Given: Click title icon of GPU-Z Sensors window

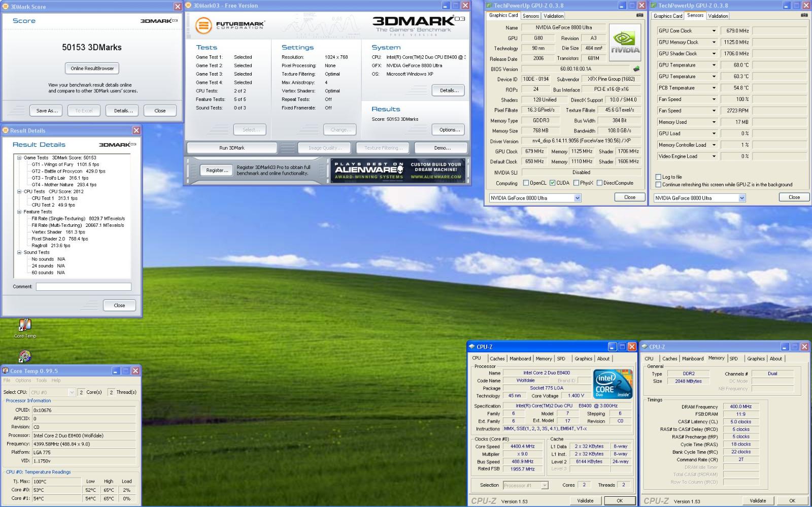Looking at the screenshot, I should (x=654, y=6).
